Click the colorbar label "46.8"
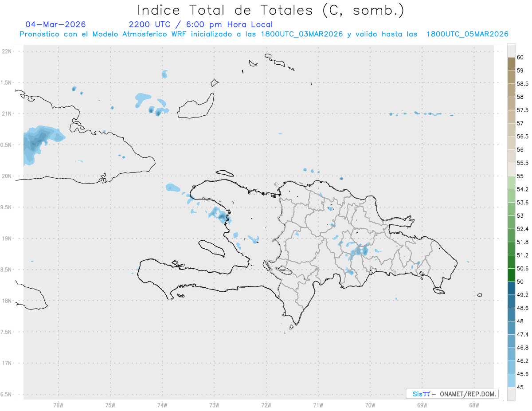Viewport: 532px width, 411px height. click(522, 348)
